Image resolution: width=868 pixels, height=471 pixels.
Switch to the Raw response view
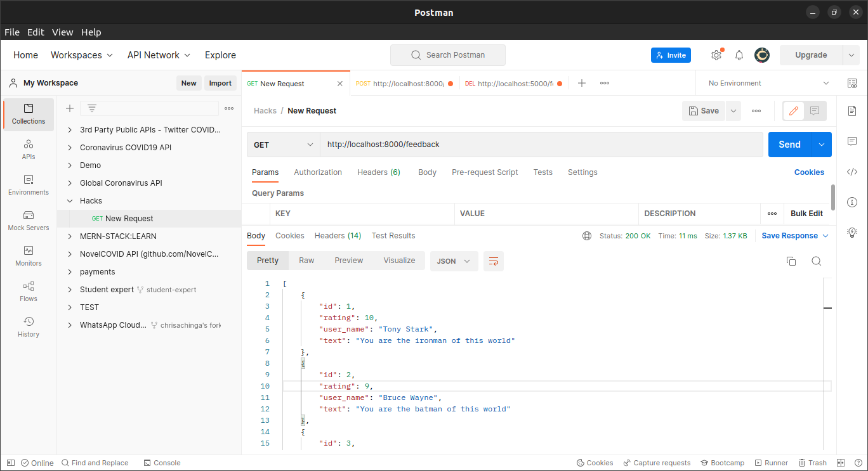coord(306,261)
